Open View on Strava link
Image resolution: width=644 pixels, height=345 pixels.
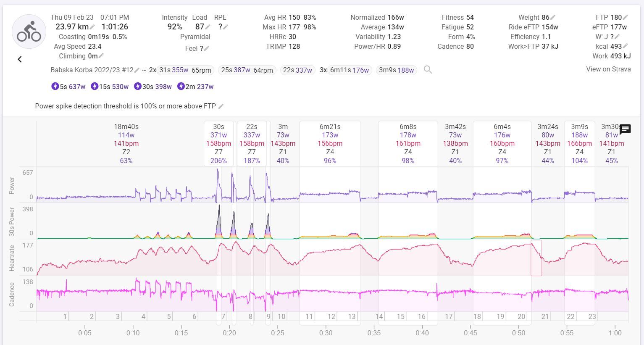[x=608, y=69]
